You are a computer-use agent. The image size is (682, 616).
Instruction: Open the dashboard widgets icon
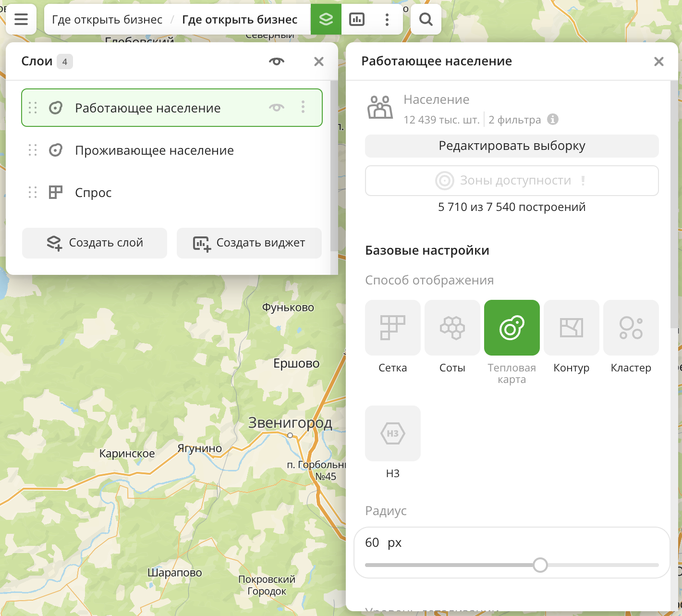[356, 19]
